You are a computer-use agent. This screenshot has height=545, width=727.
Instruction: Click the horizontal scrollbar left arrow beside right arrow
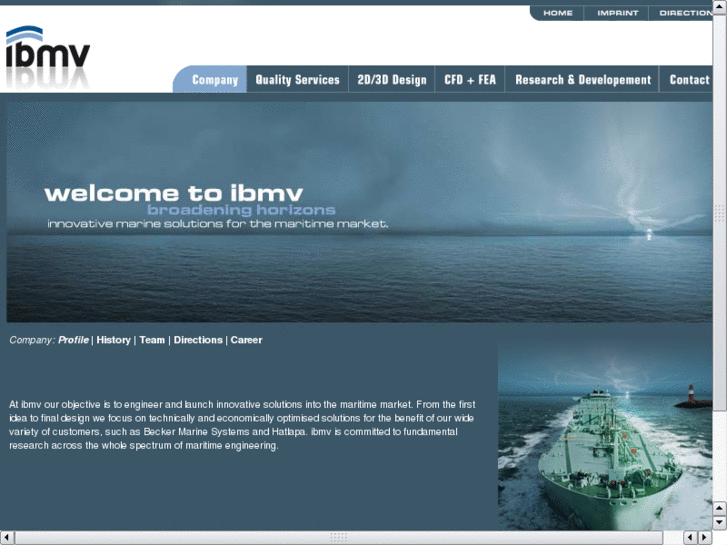[690, 538]
